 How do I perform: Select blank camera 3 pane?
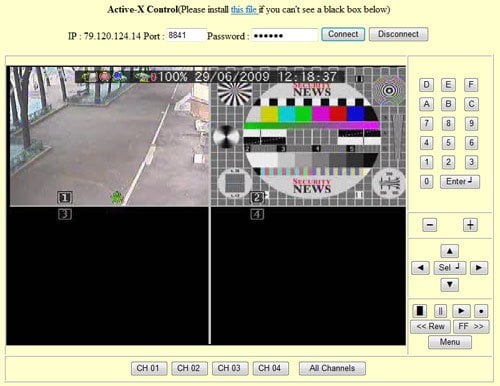pos(108,276)
